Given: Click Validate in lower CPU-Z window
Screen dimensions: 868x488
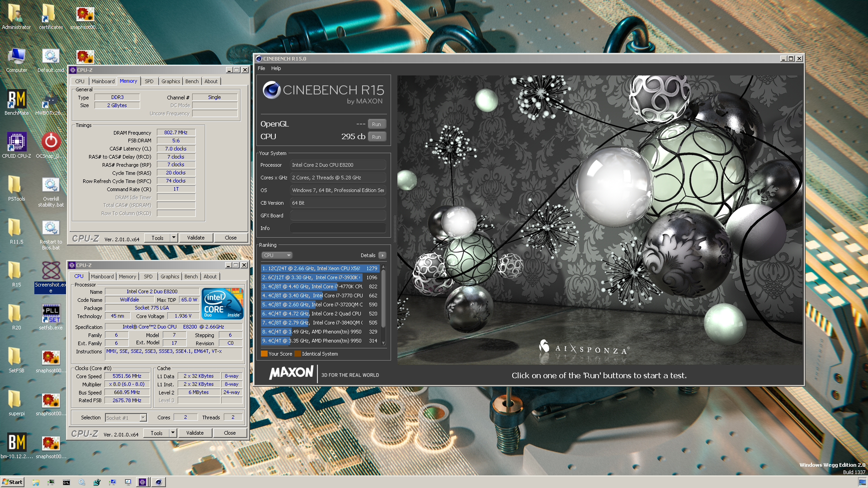Looking at the screenshot, I should [195, 433].
